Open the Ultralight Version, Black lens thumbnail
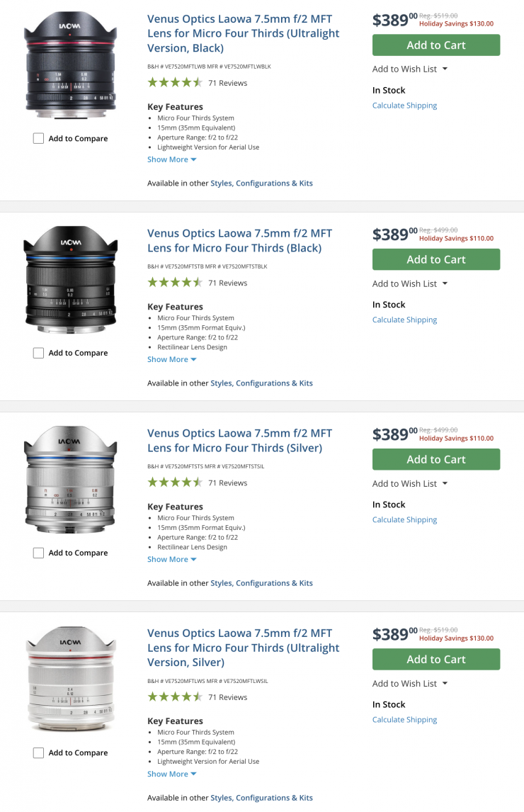The image size is (524, 812). tap(69, 66)
